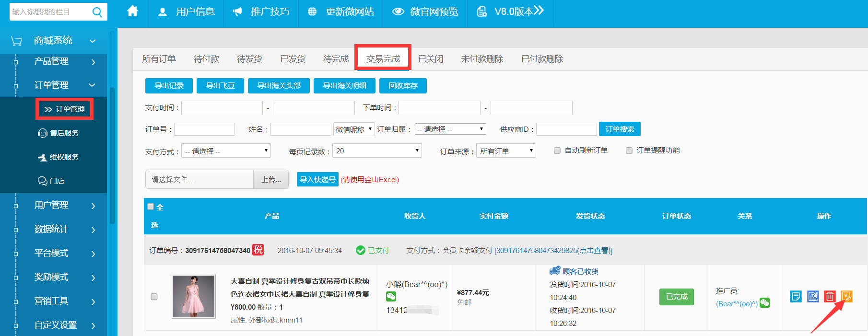This screenshot has width=868, height=336.
Task: Click the orange yen price-edit icon
Action: [846, 297]
